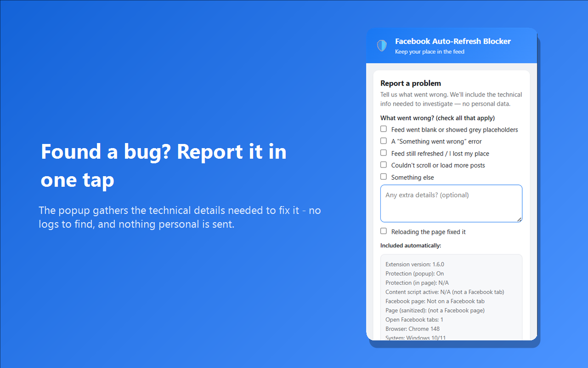Screen dimensions: 588x368
Task: Click the "Included automatically:" label
Action: click(411, 246)
